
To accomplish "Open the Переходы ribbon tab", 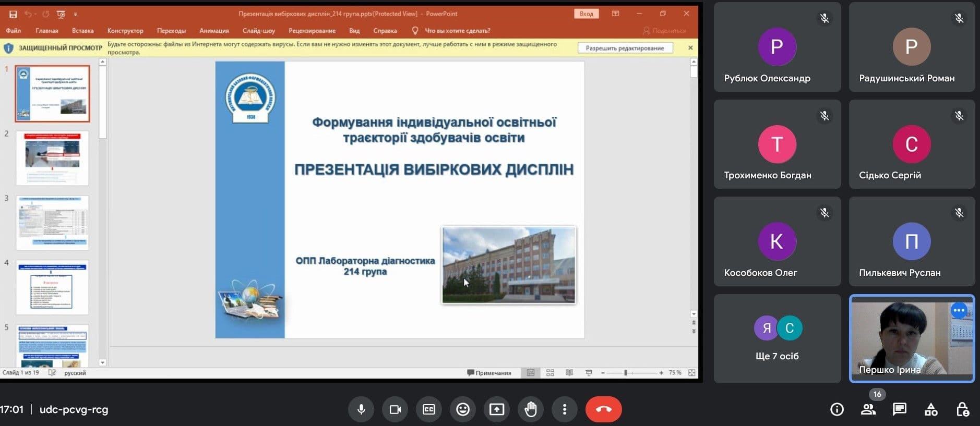I will click(x=171, y=31).
